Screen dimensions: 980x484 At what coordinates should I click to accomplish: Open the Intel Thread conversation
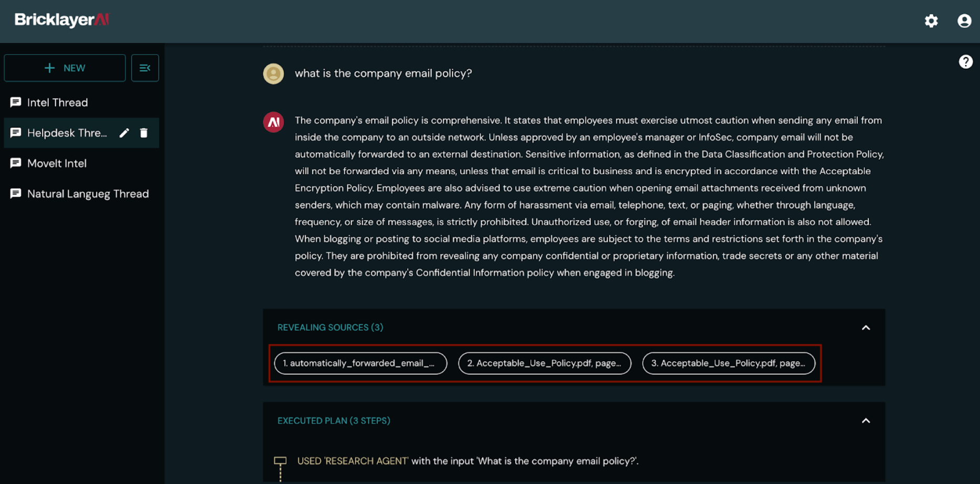[58, 103]
